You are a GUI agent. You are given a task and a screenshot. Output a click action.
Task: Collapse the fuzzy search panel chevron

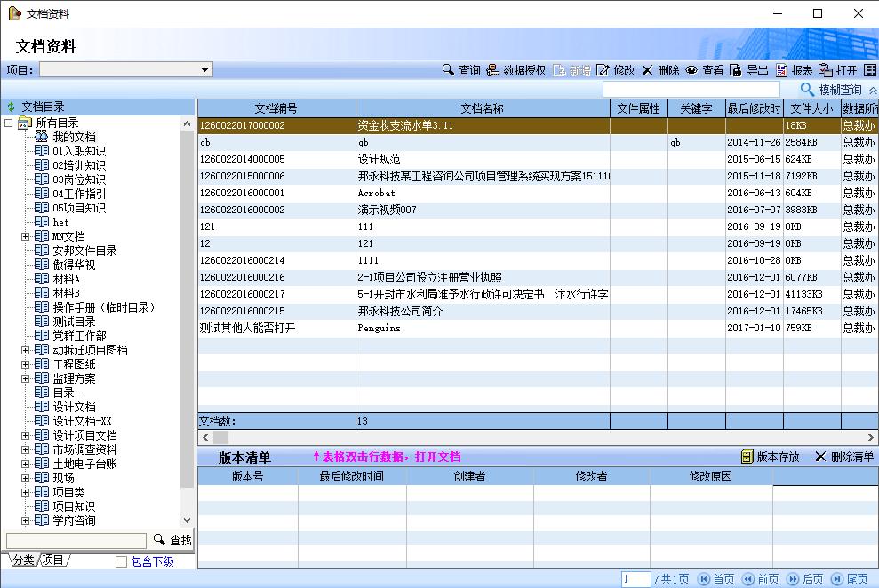click(872, 91)
